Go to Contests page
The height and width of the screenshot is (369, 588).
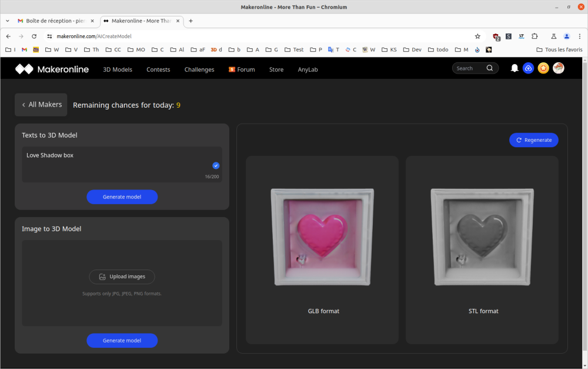158,69
